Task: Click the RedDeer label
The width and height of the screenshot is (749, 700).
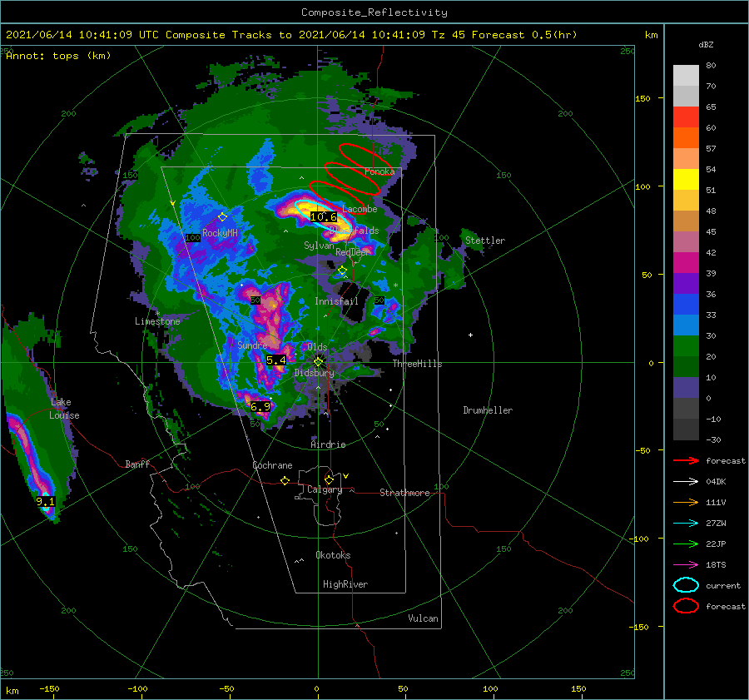Action: (x=352, y=252)
